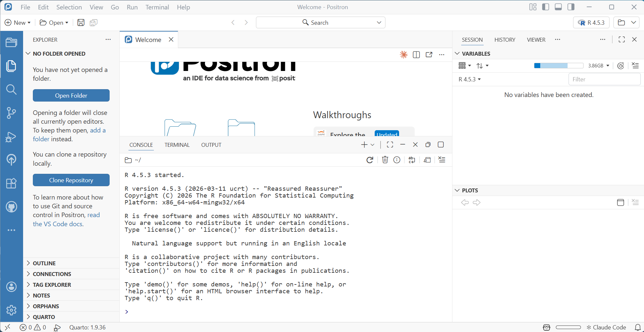Click the memory usage bar

coord(558,66)
